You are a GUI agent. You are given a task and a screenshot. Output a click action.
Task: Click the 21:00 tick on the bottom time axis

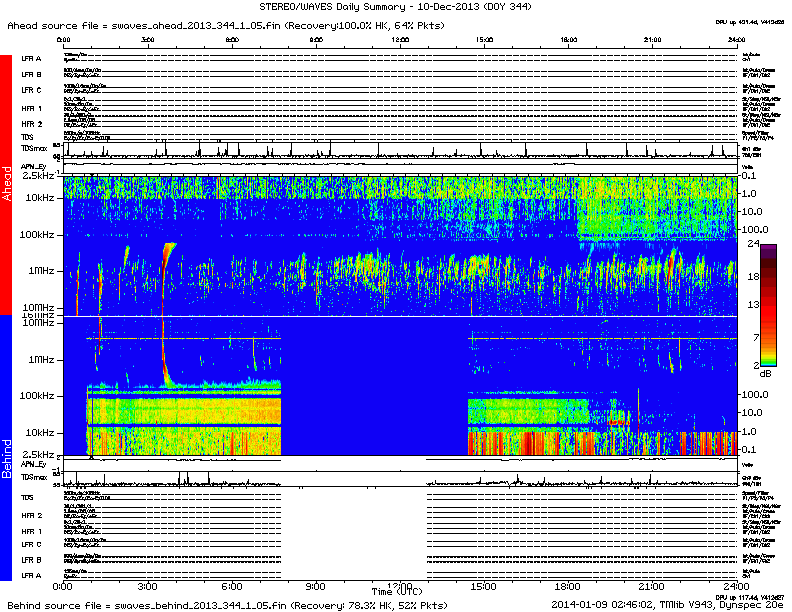pos(650,585)
